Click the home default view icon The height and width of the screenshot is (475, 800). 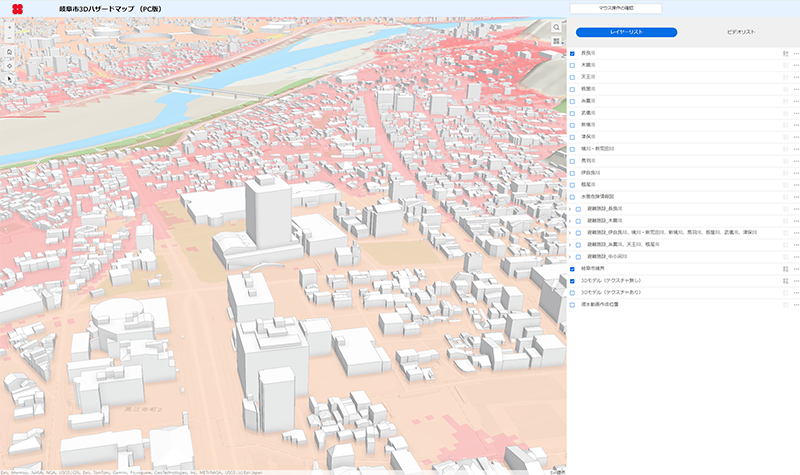(x=9, y=51)
